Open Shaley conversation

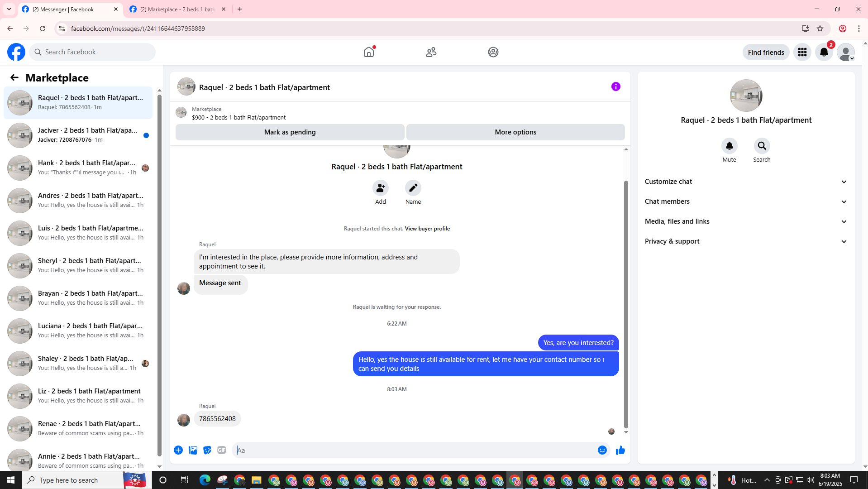pyautogui.click(x=78, y=363)
